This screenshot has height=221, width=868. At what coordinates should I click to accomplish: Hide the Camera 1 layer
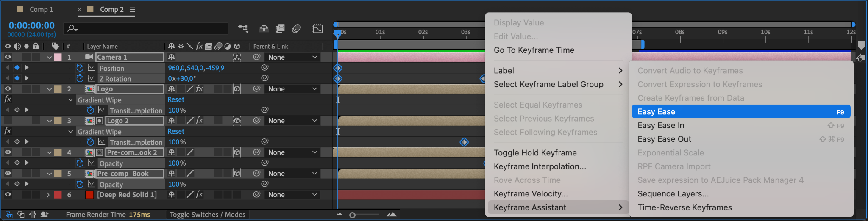pyautogui.click(x=8, y=57)
